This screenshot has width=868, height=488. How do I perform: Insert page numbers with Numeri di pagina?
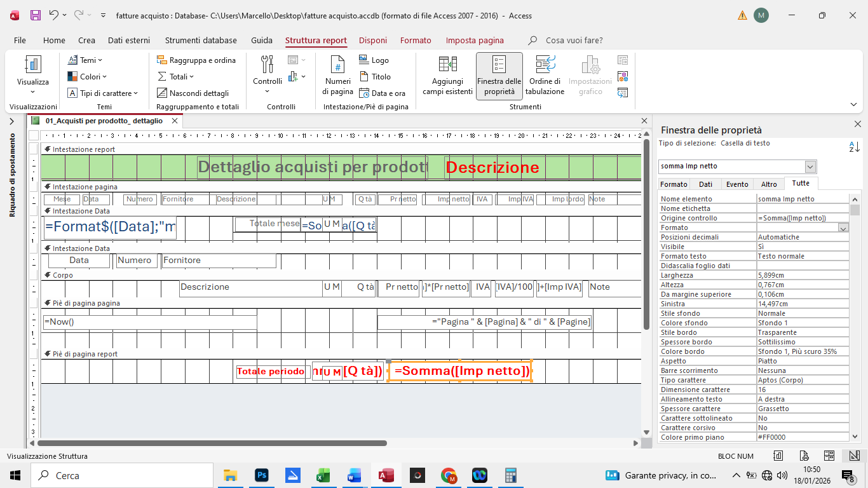coord(337,75)
